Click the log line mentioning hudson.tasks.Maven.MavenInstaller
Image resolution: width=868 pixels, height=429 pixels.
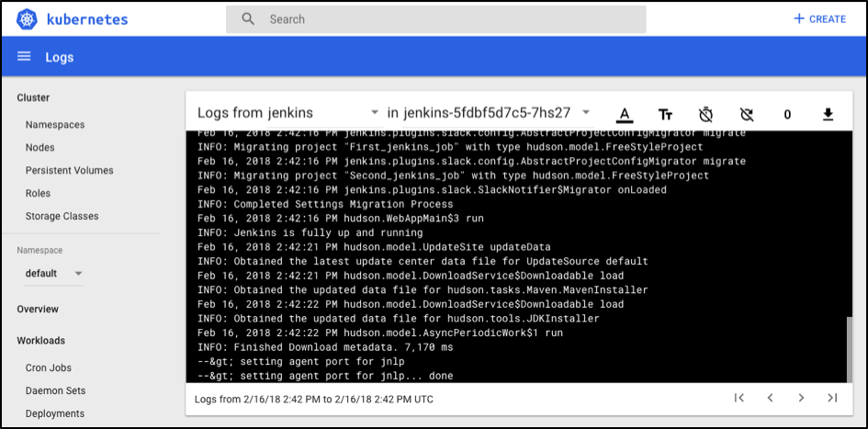(423, 290)
